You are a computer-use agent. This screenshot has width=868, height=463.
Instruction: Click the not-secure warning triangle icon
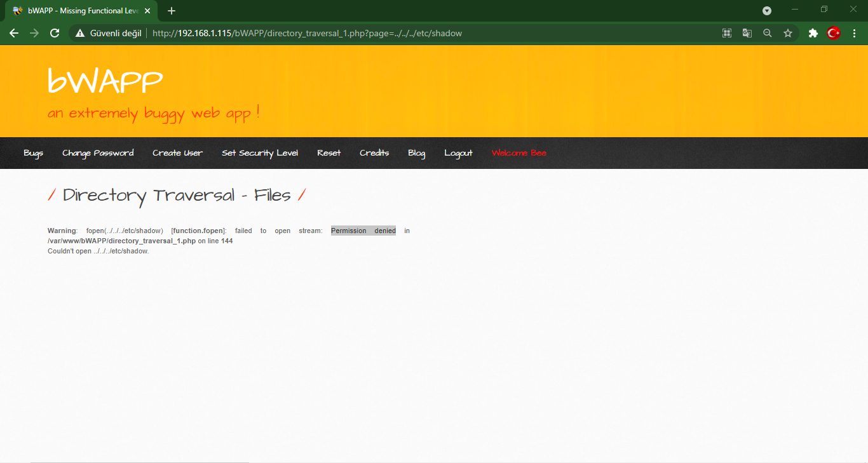click(x=80, y=33)
